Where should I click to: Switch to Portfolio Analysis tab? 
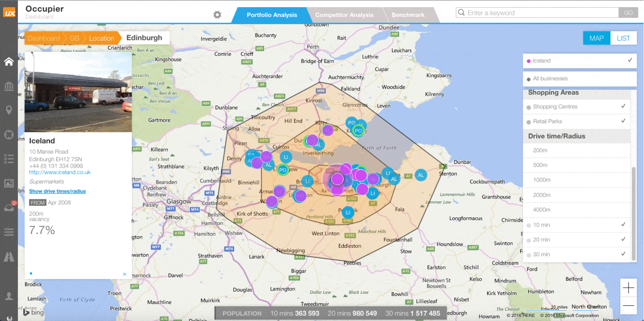click(272, 15)
